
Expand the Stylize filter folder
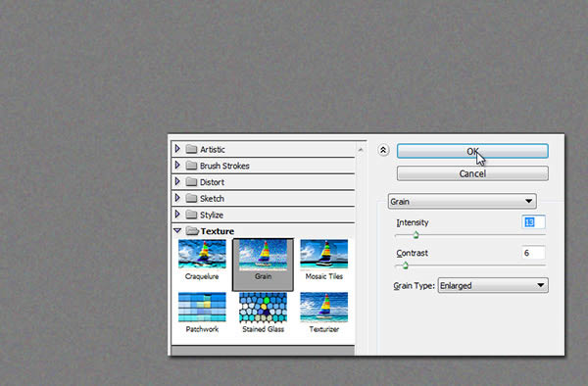(177, 215)
